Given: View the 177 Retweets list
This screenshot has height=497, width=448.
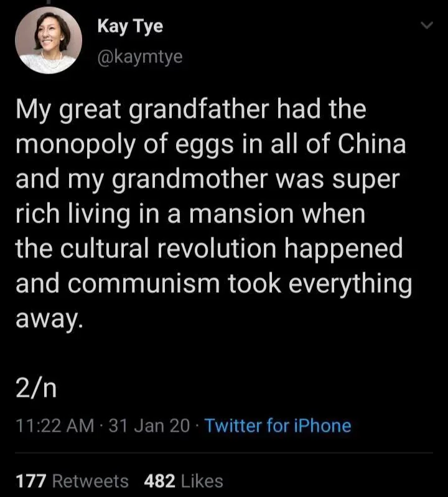Looking at the screenshot, I should click(x=72, y=481).
